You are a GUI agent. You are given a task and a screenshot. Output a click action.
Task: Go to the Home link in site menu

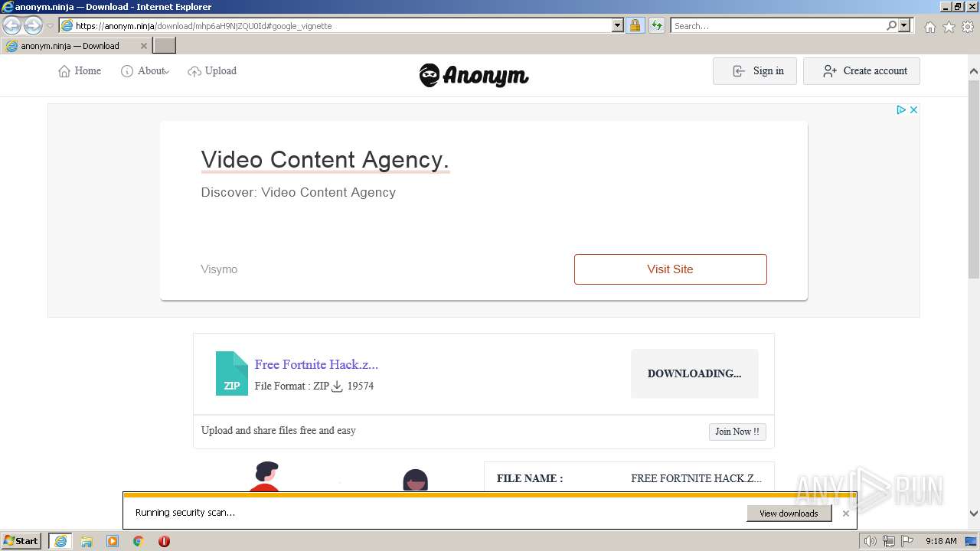click(x=88, y=71)
